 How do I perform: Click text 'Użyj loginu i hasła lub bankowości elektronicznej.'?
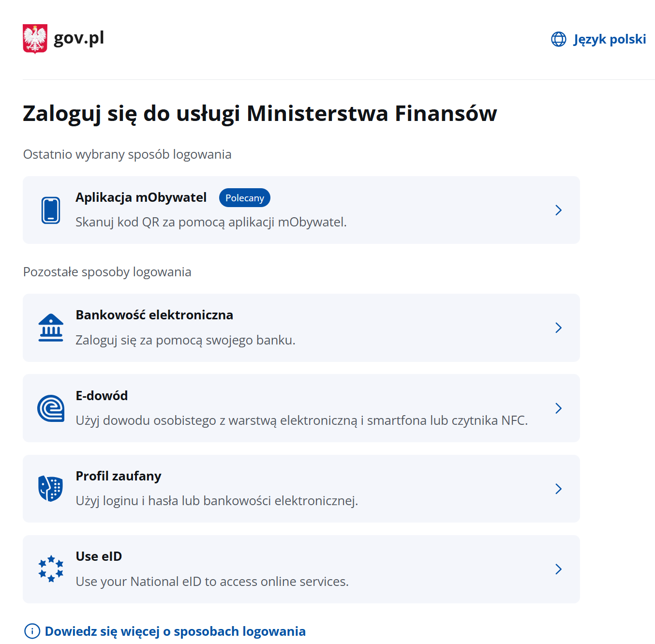(217, 501)
